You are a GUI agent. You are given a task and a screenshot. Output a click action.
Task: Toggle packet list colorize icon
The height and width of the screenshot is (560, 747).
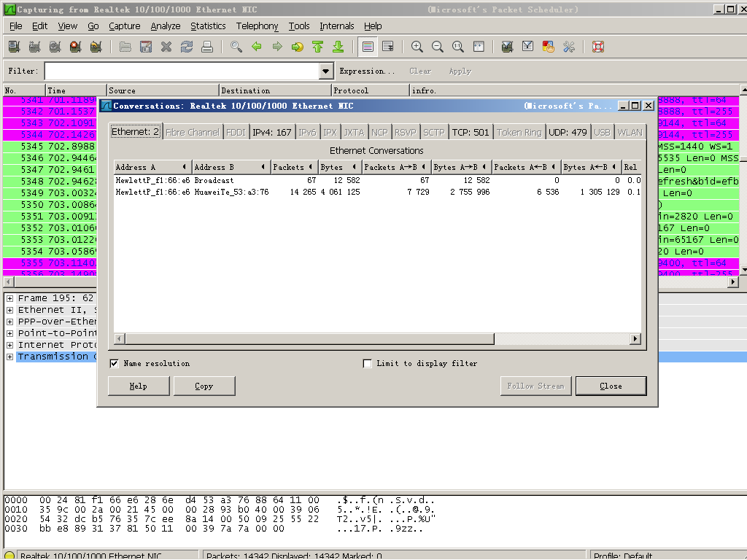point(368,47)
